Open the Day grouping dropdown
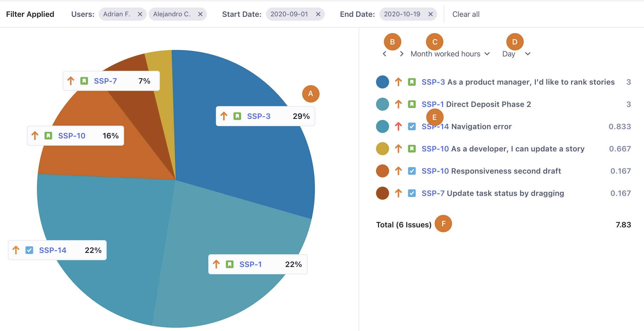Viewport: 644px width, 331px height. click(516, 53)
